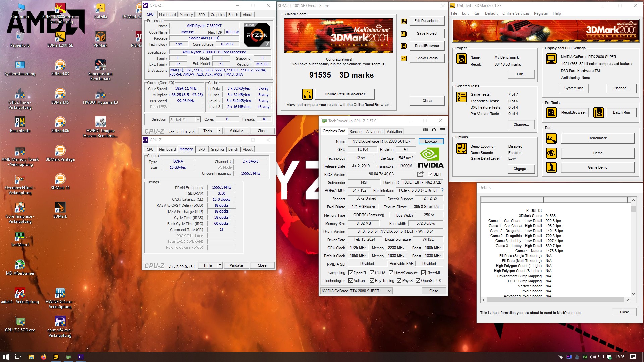Toggle the OpenGL 4.6 checkbox

click(x=418, y=281)
